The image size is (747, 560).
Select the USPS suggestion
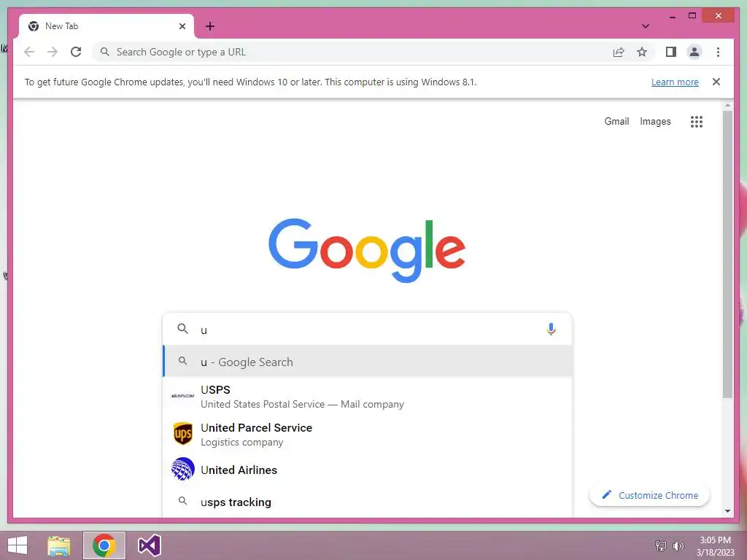(368, 396)
